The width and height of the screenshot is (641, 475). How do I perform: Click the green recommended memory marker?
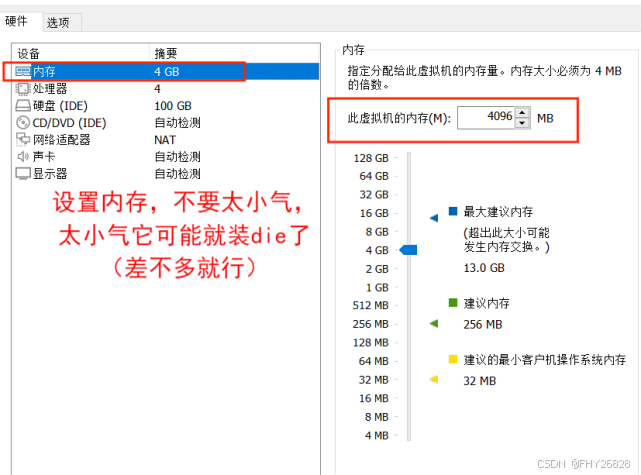tap(434, 324)
